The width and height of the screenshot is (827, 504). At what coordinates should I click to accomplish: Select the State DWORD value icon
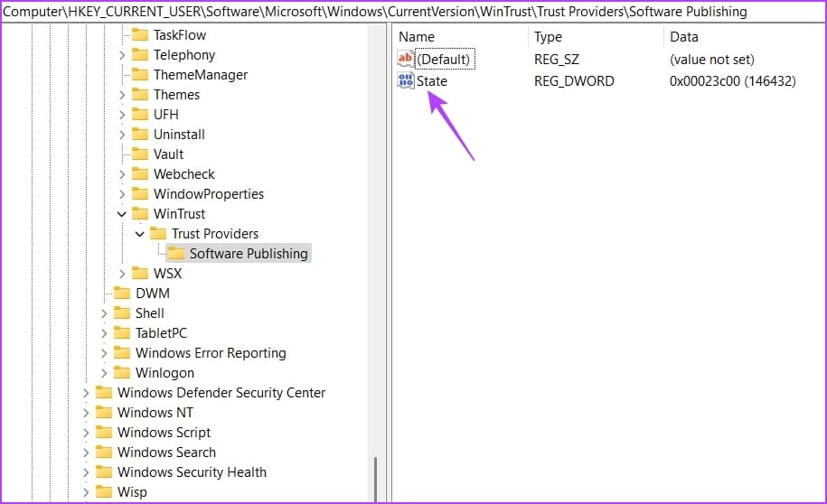(406, 80)
